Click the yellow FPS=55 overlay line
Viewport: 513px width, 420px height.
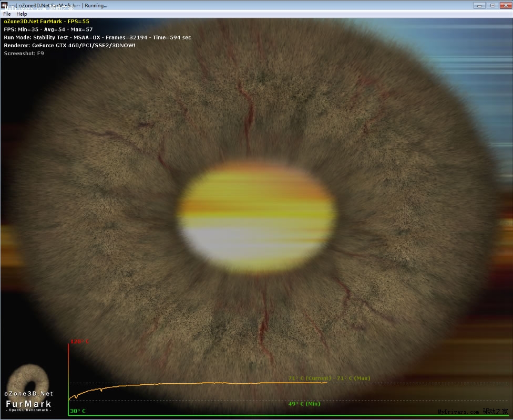[47, 22]
